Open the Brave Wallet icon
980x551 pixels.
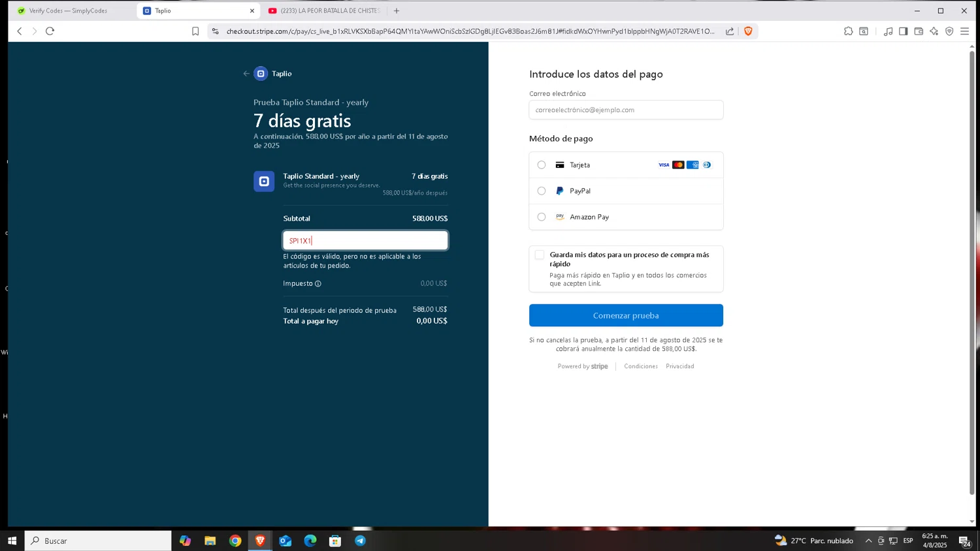click(x=919, y=31)
